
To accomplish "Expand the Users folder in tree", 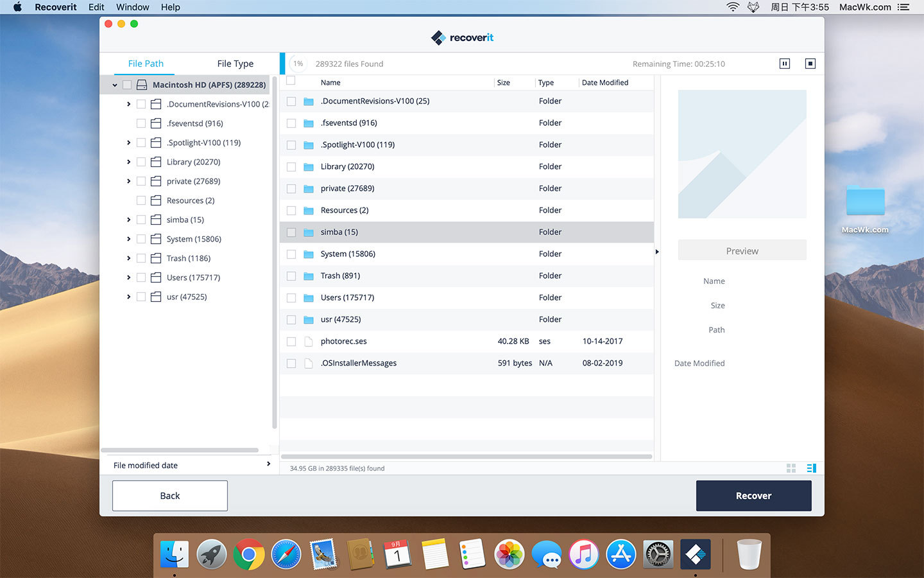I will [128, 277].
